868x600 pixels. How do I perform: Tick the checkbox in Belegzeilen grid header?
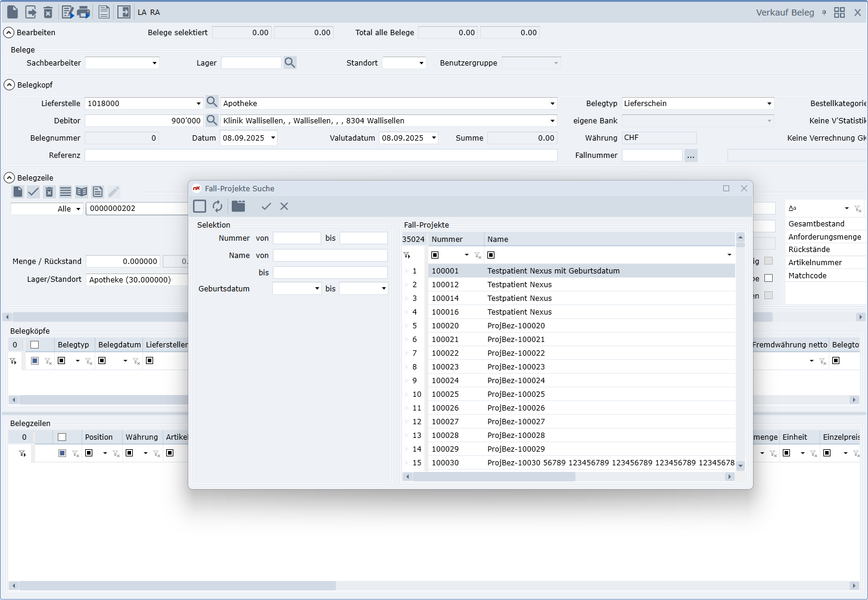click(x=62, y=437)
